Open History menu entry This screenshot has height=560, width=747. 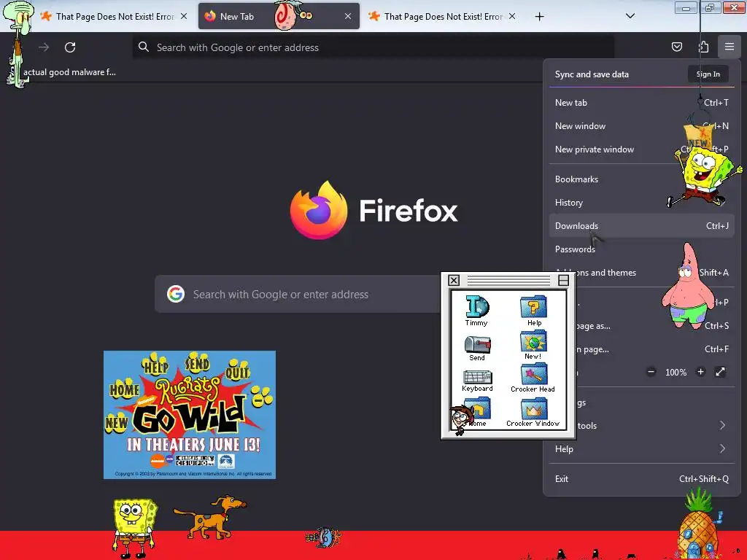[x=641, y=203]
